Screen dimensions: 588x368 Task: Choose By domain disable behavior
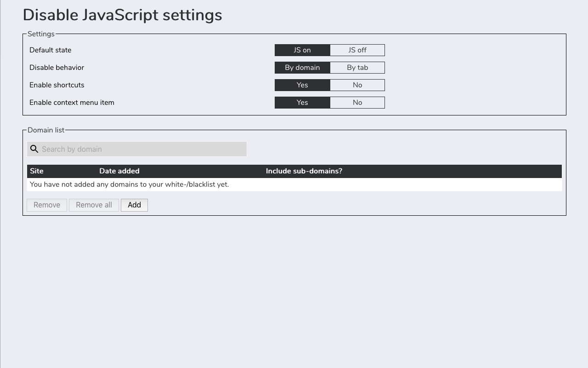pos(302,68)
